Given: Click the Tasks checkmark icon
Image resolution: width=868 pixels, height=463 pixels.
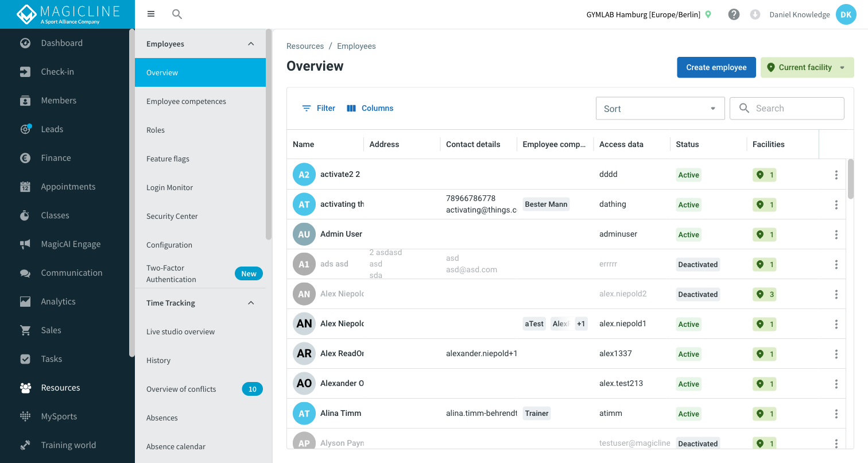Looking at the screenshot, I should click(x=25, y=359).
